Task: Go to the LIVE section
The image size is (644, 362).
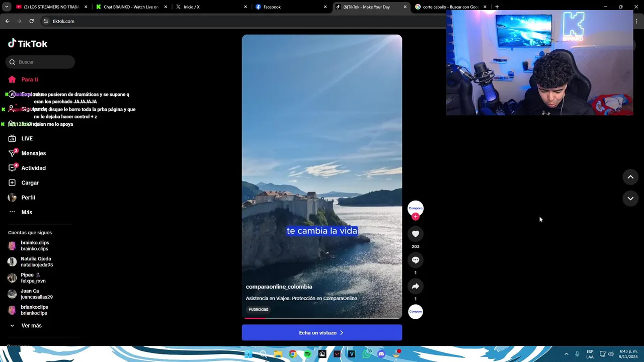Action: pos(21,138)
